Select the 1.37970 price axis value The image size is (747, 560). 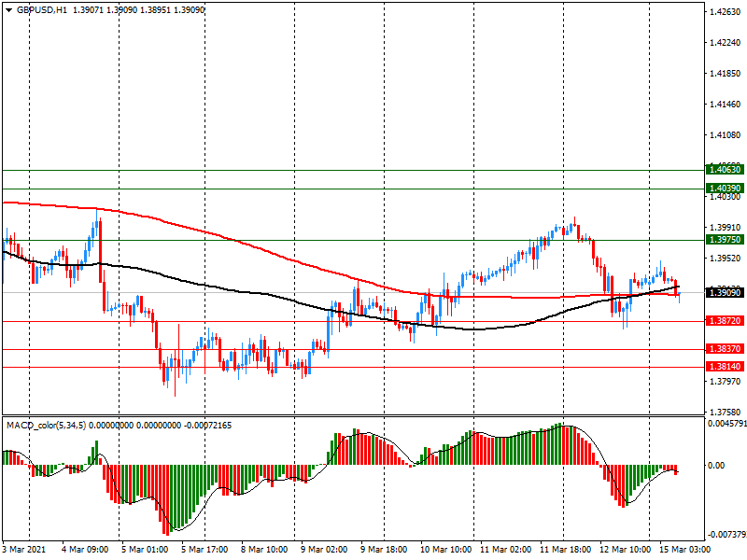(726, 382)
